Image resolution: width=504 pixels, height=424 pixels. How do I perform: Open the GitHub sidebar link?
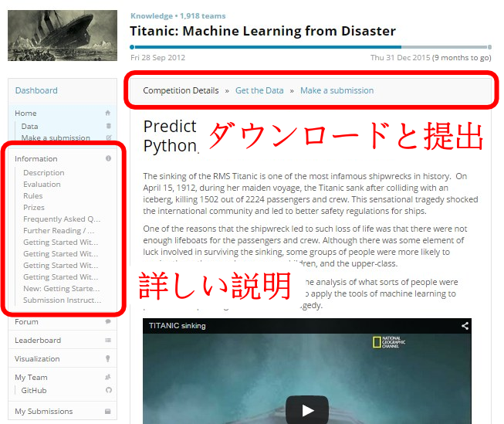tap(34, 391)
